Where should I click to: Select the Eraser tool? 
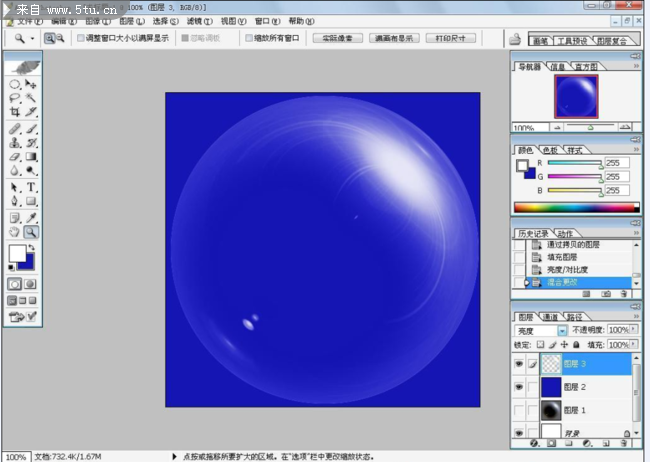[15, 157]
